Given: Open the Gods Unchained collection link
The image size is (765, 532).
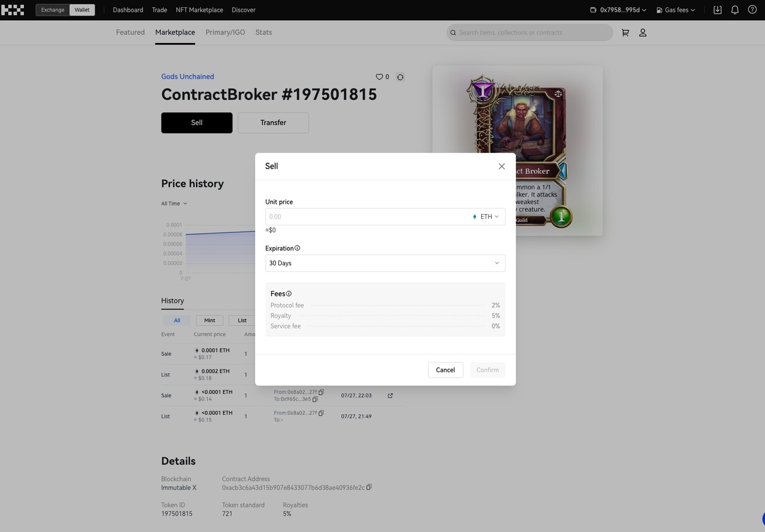Looking at the screenshot, I should tap(188, 77).
